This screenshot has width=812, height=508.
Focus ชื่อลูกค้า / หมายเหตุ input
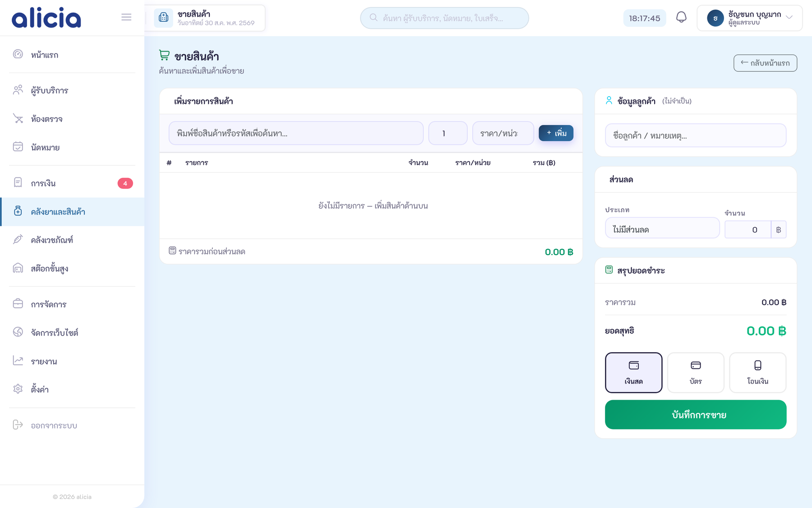696,135
